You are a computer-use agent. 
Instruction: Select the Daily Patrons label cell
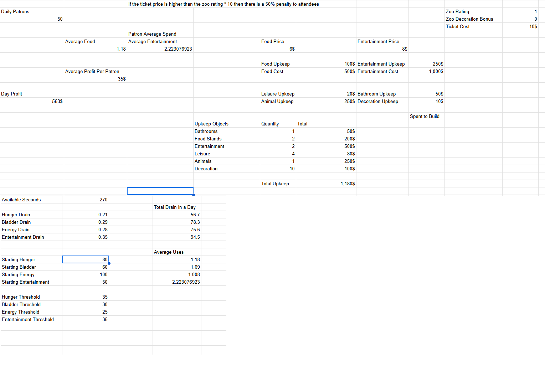point(32,11)
